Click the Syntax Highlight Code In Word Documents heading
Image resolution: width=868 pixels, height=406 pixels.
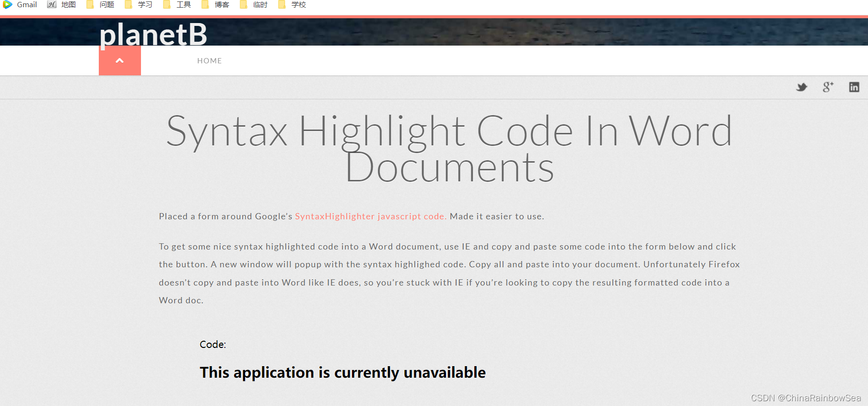tap(449, 149)
